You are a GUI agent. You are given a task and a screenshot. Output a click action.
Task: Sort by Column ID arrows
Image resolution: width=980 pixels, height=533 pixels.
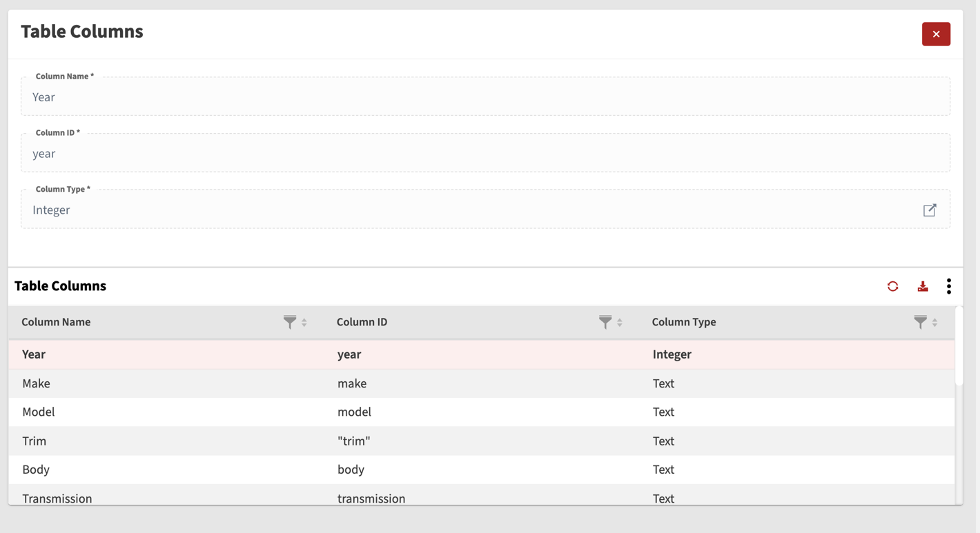[620, 323]
